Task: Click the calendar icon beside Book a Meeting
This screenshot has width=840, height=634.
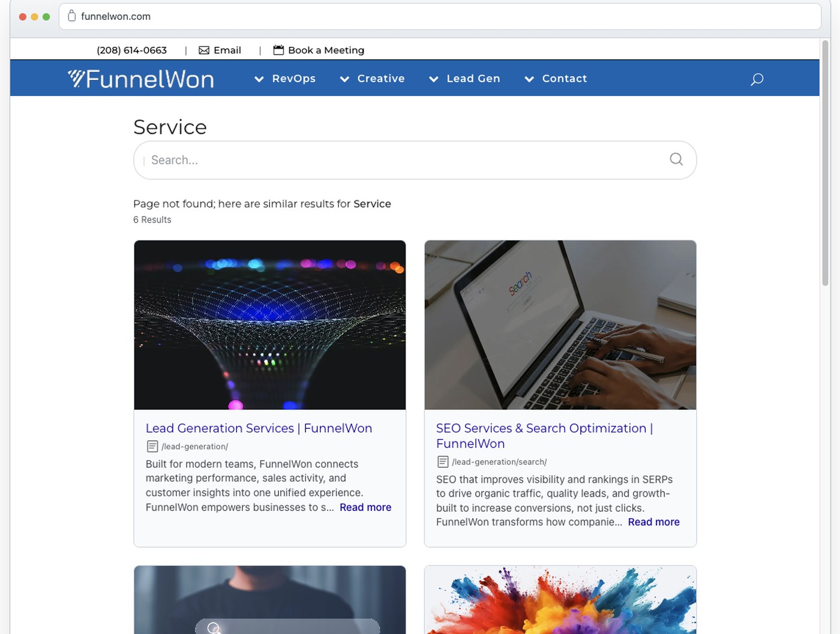Action: point(278,50)
